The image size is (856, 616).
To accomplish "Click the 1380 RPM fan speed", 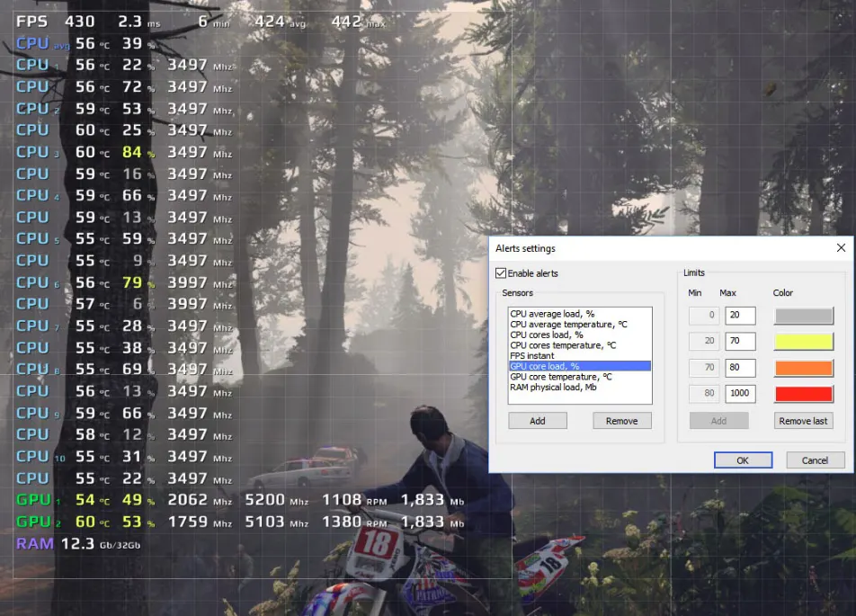I will click(x=355, y=522).
